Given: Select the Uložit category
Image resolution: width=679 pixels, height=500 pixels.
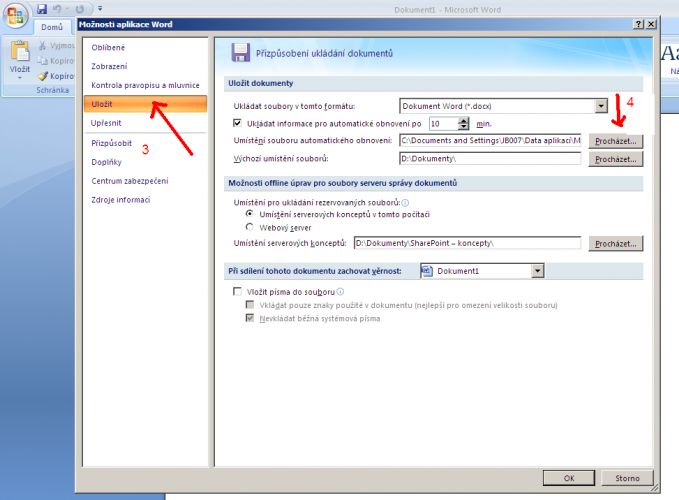Looking at the screenshot, I should [145, 104].
